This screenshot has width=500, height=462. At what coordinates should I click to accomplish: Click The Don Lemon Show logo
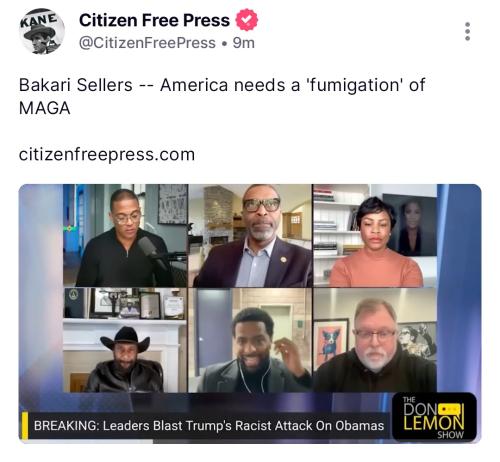[434, 417]
